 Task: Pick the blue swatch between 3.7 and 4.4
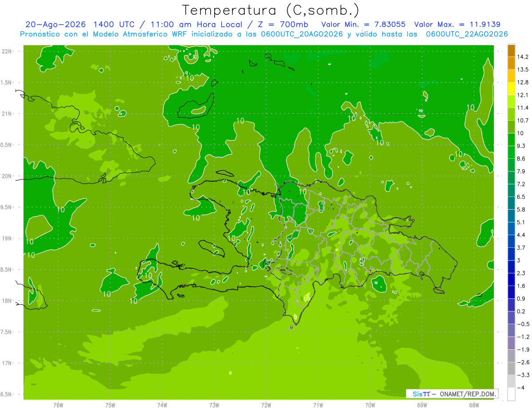pos(511,241)
